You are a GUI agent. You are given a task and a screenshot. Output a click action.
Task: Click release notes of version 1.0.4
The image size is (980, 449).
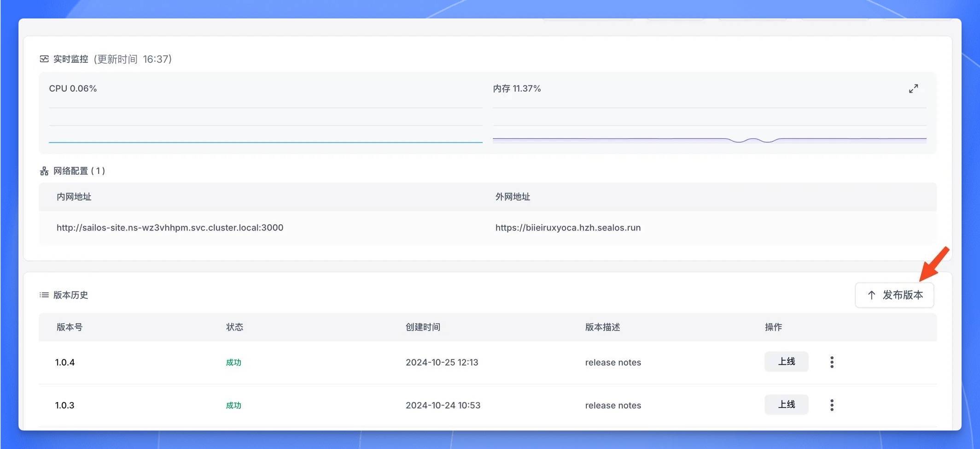click(613, 362)
